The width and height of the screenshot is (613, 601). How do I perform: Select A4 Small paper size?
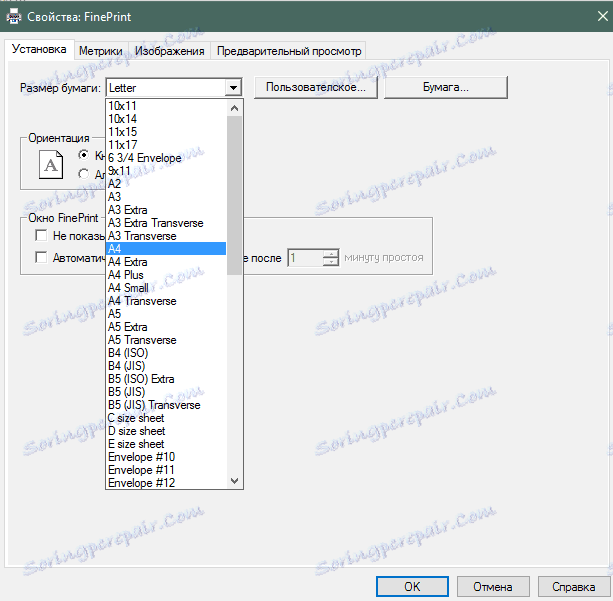tap(166, 288)
